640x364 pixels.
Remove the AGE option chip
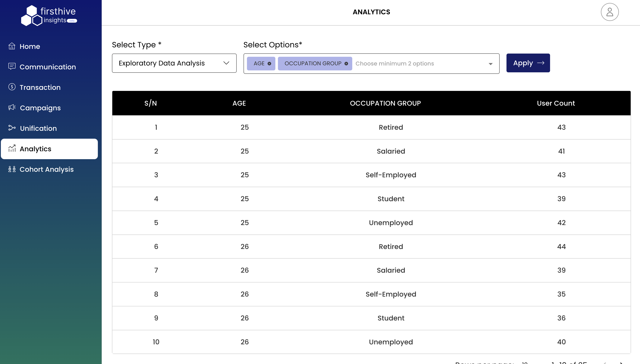coord(269,64)
